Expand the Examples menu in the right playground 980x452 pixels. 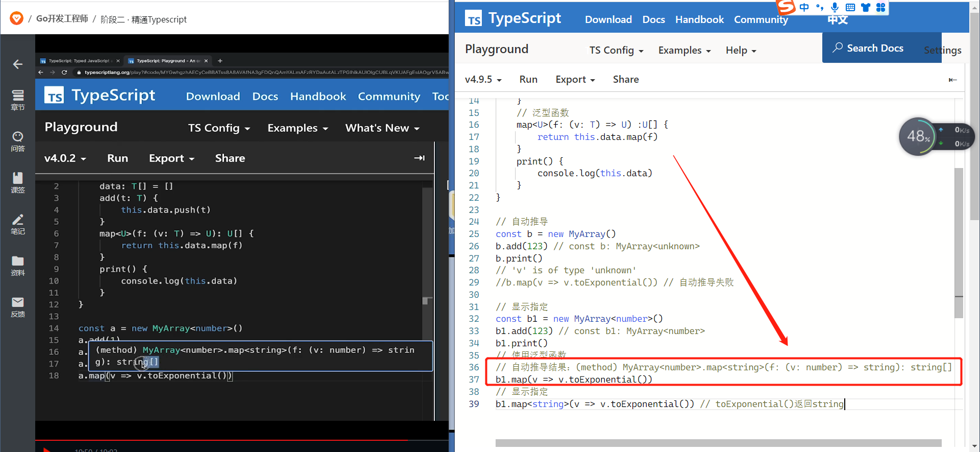[684, 50]
